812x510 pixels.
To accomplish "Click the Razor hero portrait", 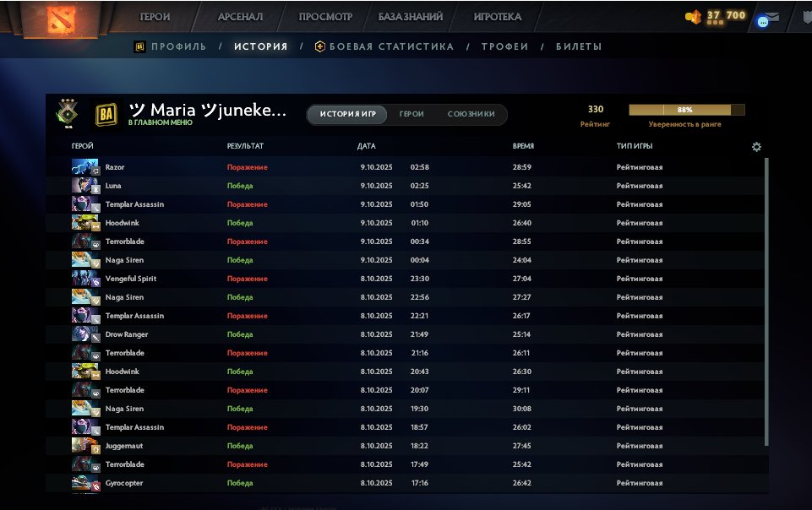I will [84, 167].
